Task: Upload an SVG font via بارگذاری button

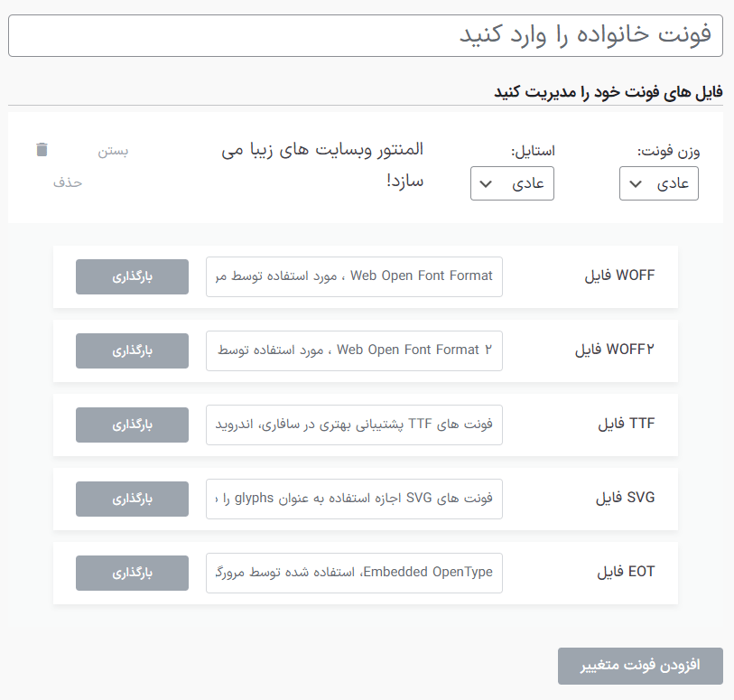Action: tap(132, 499)
